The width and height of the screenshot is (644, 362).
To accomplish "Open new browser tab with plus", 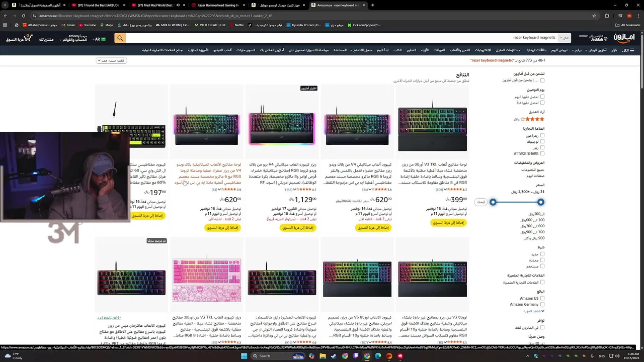I will 372,5.
